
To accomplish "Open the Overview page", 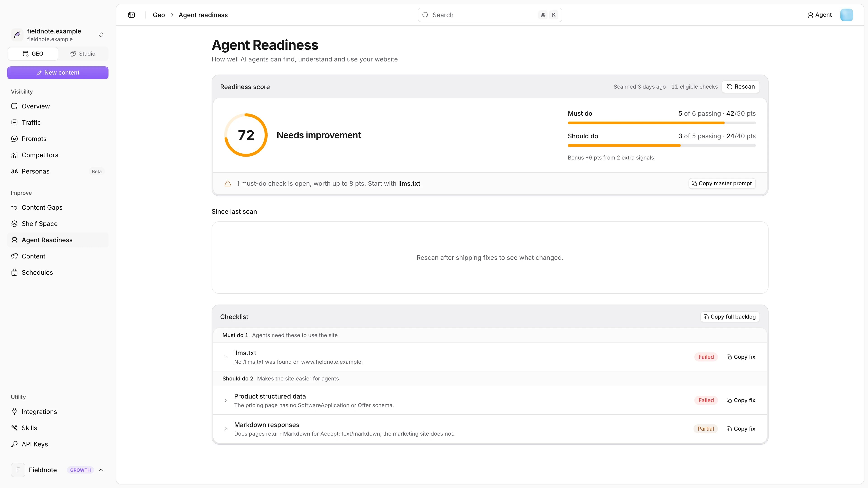I will tap(58, 106).
